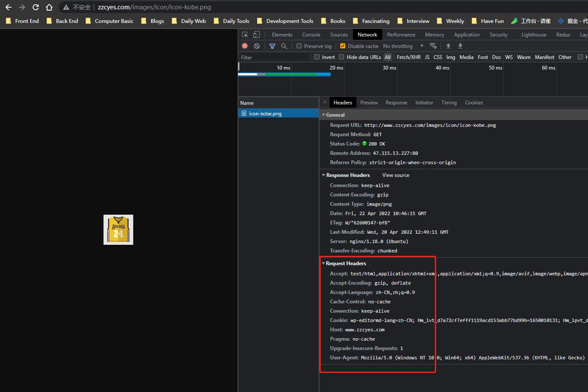The height and width of the screenshot is (392, 588).
Task: Reload the current page
Action: (x=36, y=7)
